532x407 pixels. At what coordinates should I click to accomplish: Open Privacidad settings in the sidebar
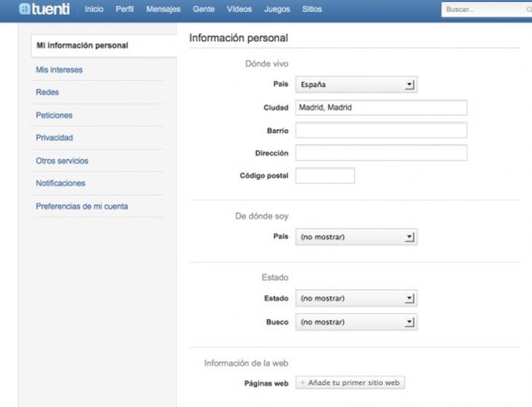54,138
